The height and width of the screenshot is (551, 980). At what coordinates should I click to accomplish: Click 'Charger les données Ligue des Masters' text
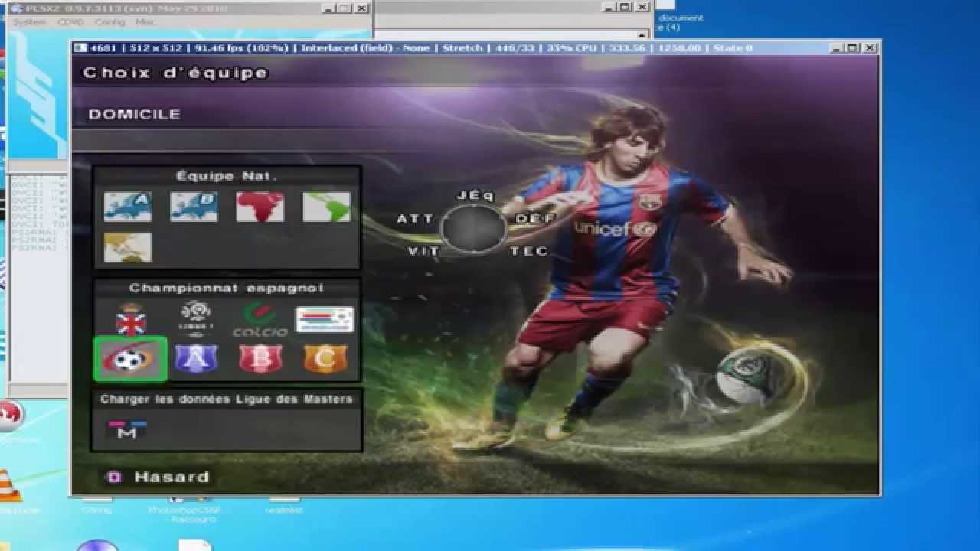pos(227,399)
